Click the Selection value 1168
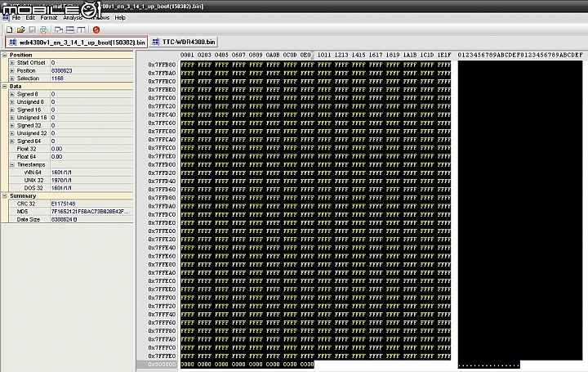Screen dimensions: 588x372 (x=57, y=78)
